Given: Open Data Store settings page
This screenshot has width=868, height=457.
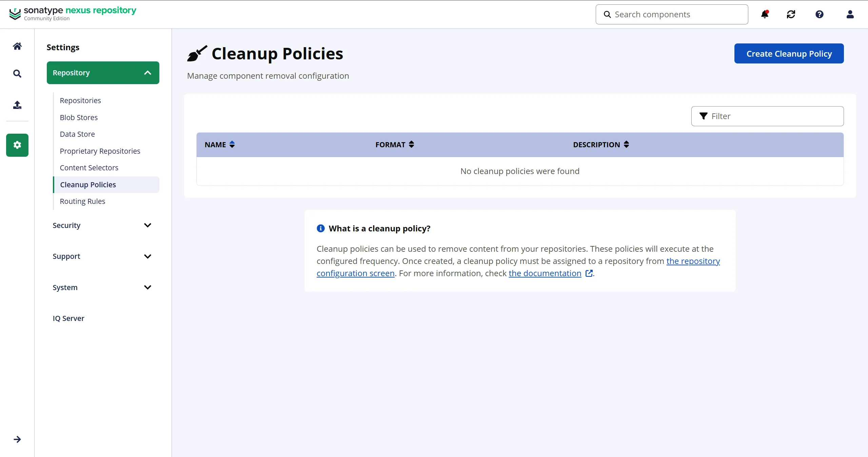Looking at the screenshot, I should 77,134.
